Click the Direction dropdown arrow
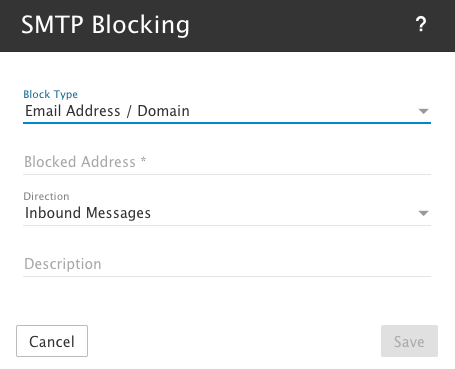Image resolution: width=455 pixels, height=369 pixels. tap(423, 213)
